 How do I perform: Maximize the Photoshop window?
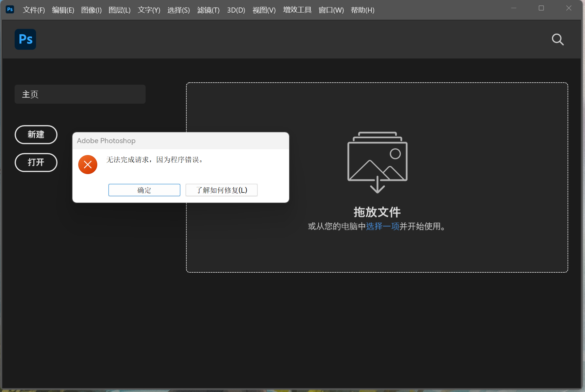click(x=541, y=8)
